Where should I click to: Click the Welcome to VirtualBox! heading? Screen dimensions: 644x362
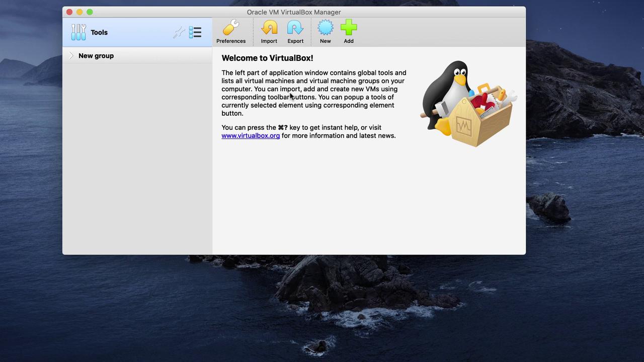267,58
